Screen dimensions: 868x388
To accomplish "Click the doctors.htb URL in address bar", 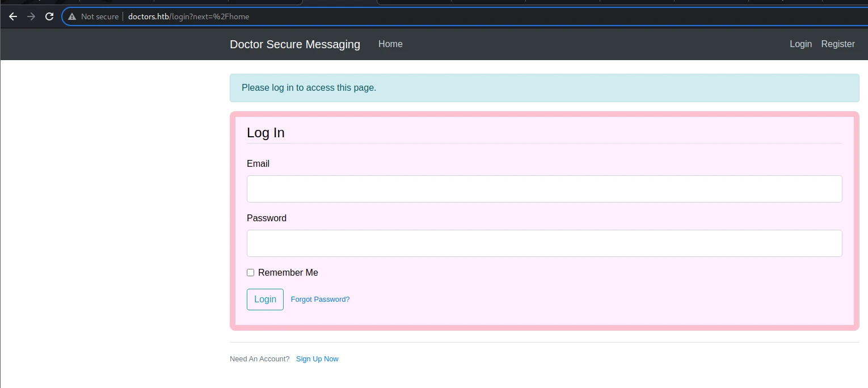I will (188, 16).
